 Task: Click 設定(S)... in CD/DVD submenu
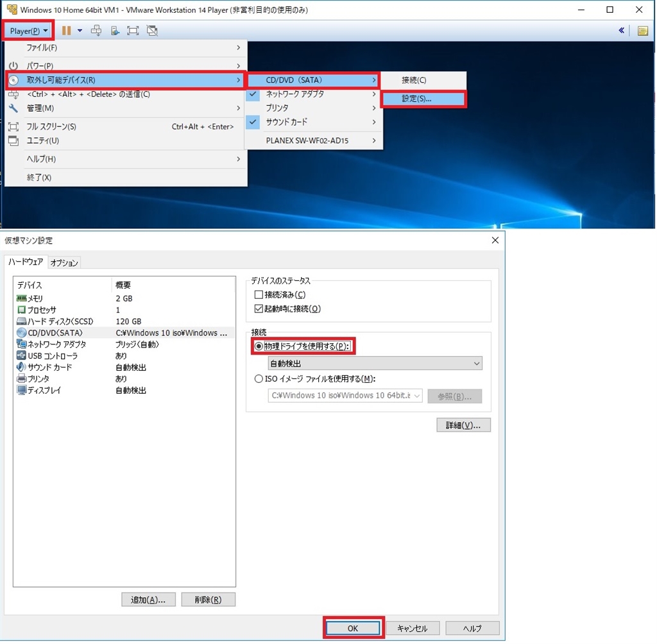pyautogui.click(x=423, y=99)
